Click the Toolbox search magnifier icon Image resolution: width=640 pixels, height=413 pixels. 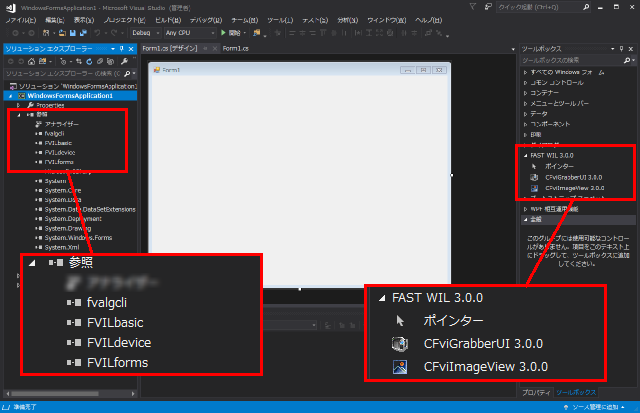coord(627,60)
